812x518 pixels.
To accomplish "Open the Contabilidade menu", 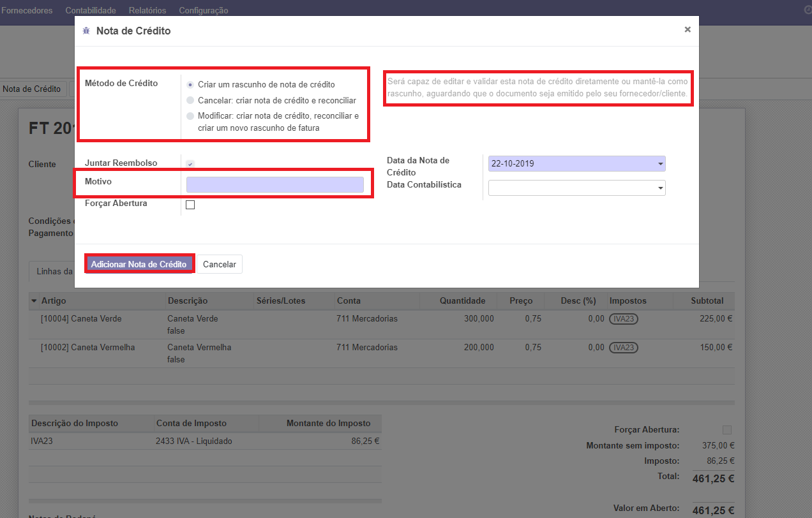I will [91, 10].
